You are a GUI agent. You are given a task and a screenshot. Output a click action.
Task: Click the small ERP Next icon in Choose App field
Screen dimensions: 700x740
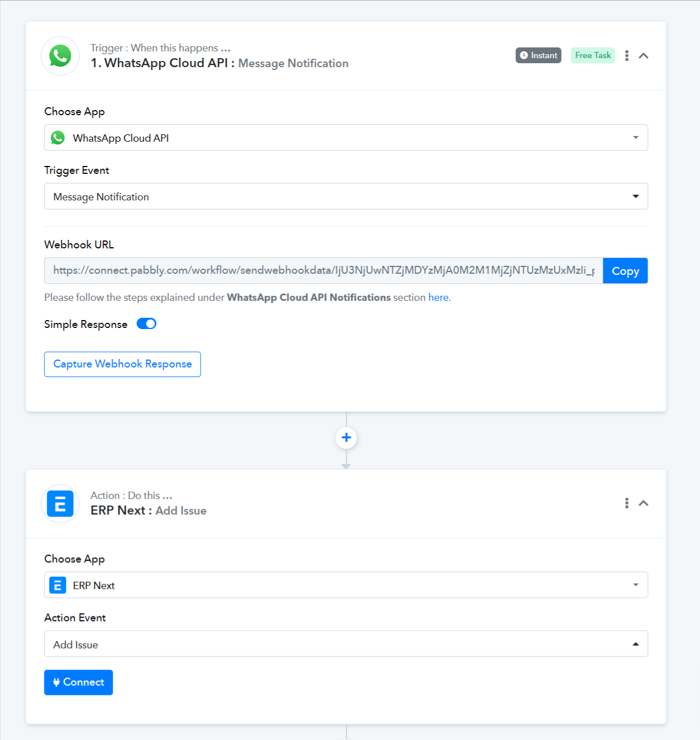[x=58, y=585]
